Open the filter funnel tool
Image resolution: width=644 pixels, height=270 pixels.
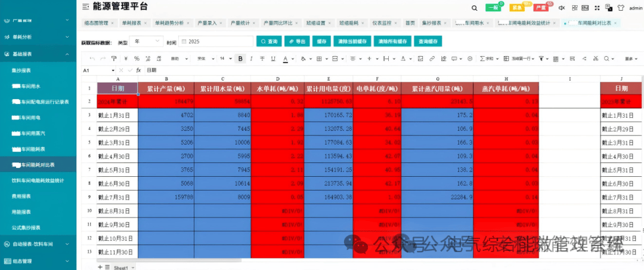(541, 59)
